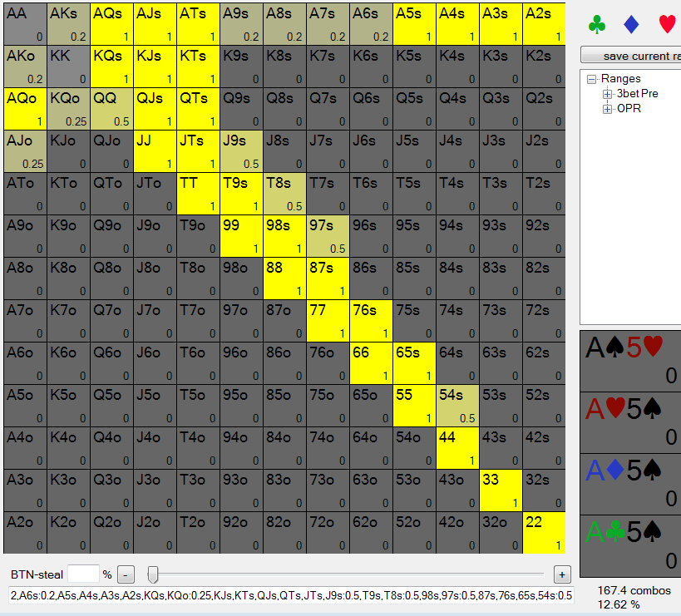
Task: Select the JJ pocket pair cell
Action: 155,151
